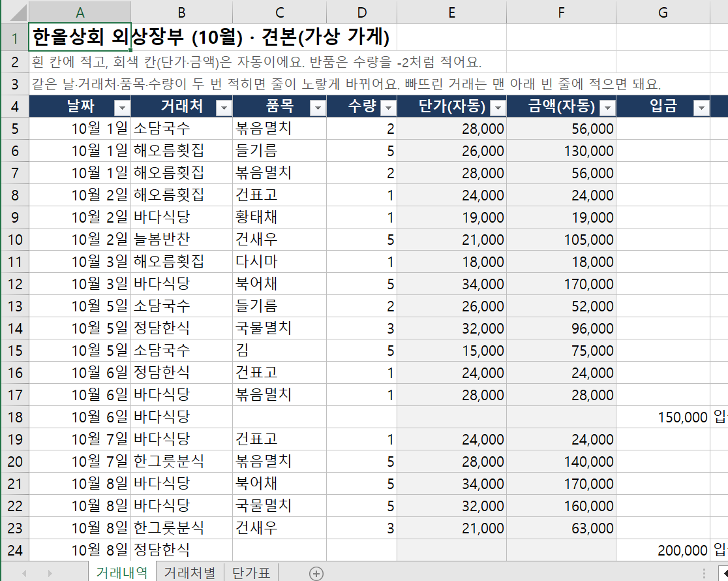This screenshot has width=728, height=581.
Task: Select 들기름 cell in row 6
Action: (x=279, y=151)
